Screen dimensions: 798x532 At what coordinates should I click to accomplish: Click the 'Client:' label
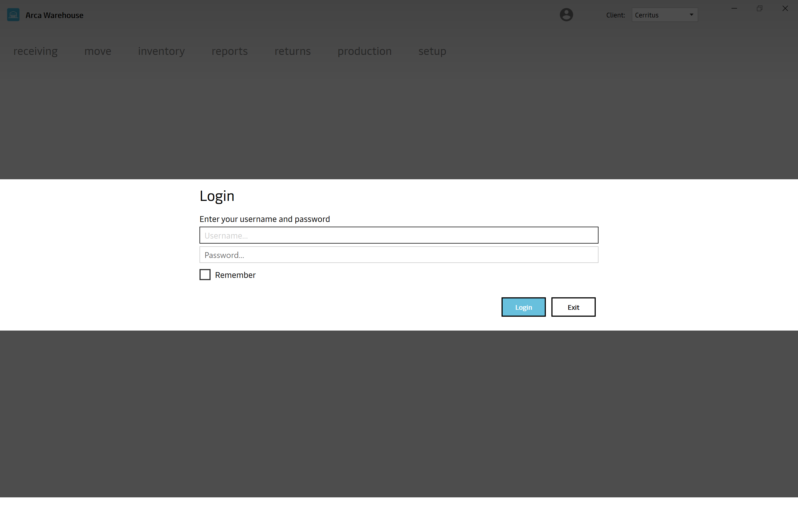[615, 15]
